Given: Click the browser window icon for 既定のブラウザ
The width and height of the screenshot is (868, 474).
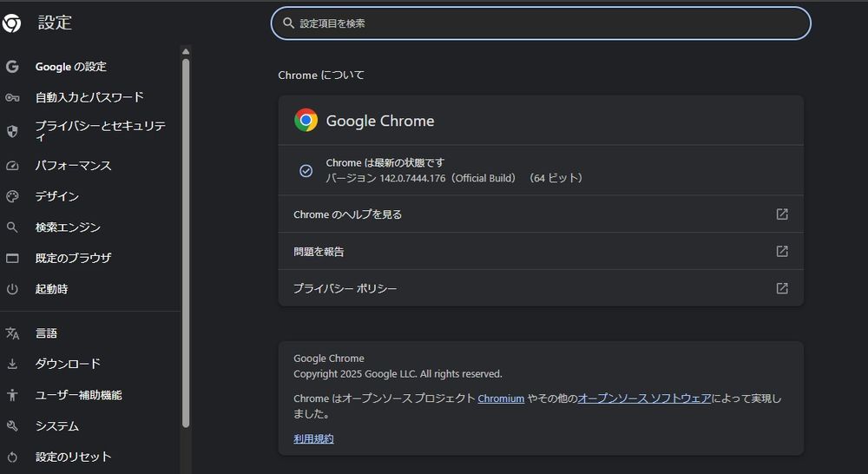Looking at the screenshot, I should [12, 258].
